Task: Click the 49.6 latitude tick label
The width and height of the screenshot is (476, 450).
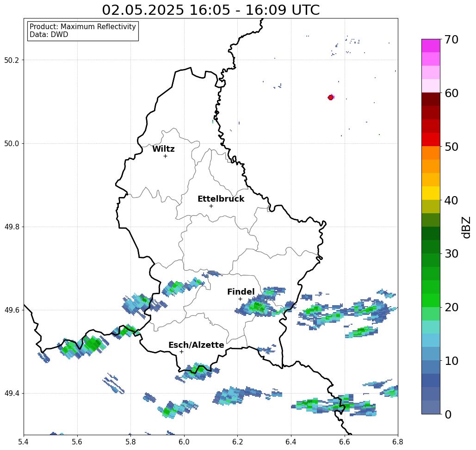Action: pos(11,310)
